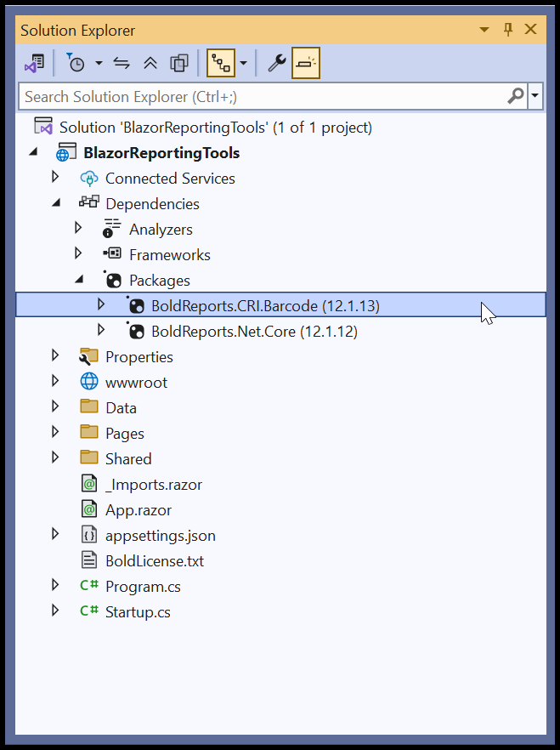
Task: Click the wwwroot globe icon
Action: (89, 381)
